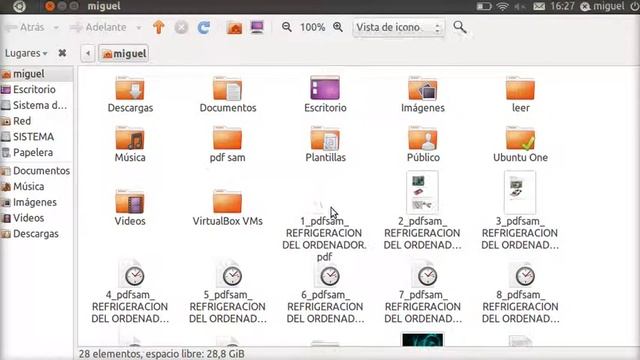Open the power session menu icon
This screenshot has height=360, width=640.
634,6
